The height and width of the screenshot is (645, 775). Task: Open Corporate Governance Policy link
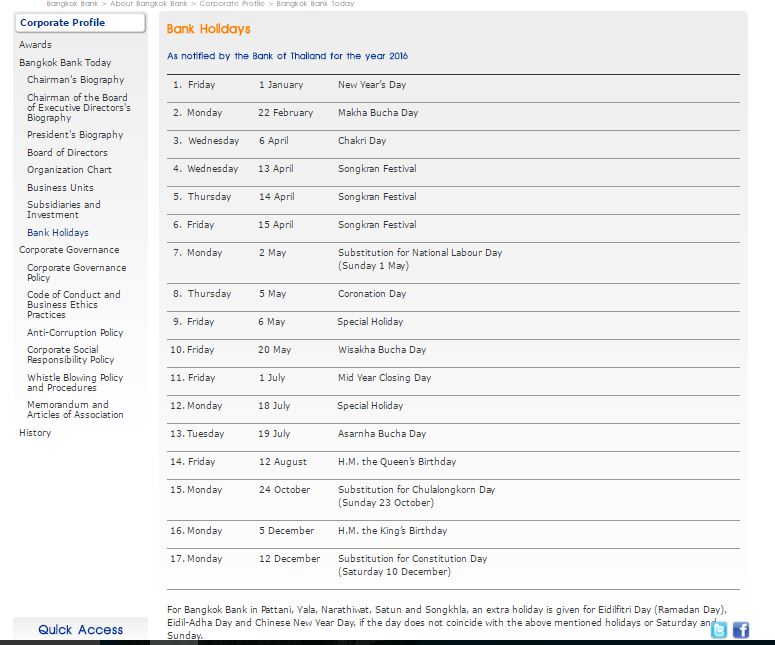(77, 272)
